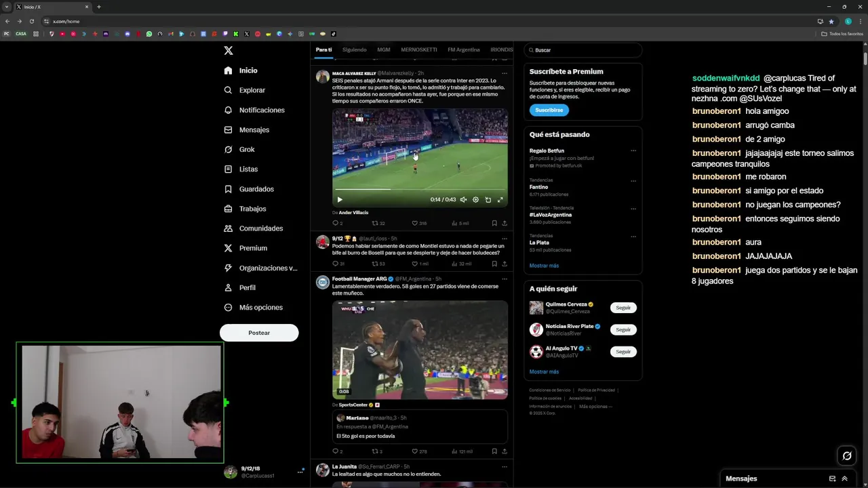Expand Más opciones in the sidebar
868x488 pixels.
pos(254,307)
